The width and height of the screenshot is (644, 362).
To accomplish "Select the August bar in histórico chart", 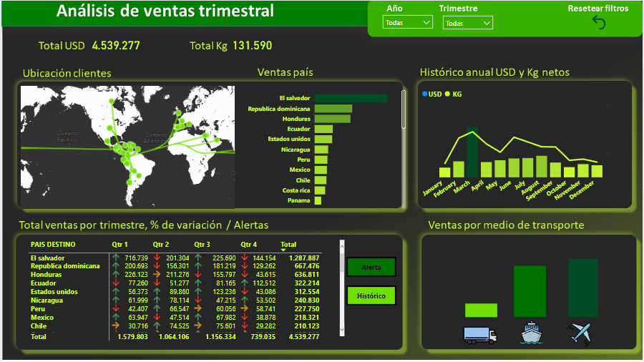I will click(542, 167).
